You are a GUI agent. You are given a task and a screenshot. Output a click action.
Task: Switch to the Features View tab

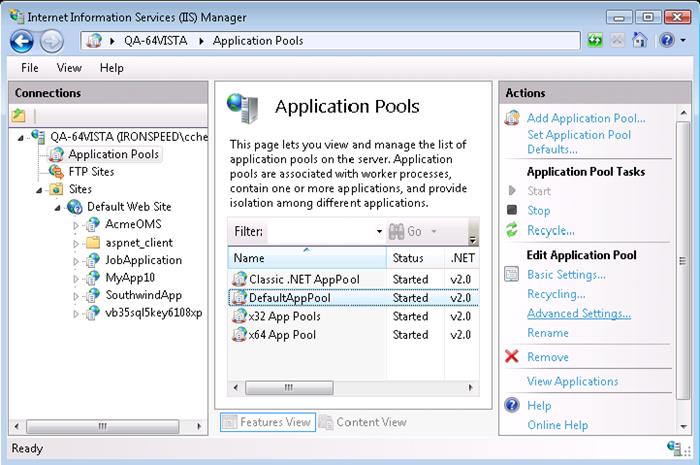tap(268, 422)
